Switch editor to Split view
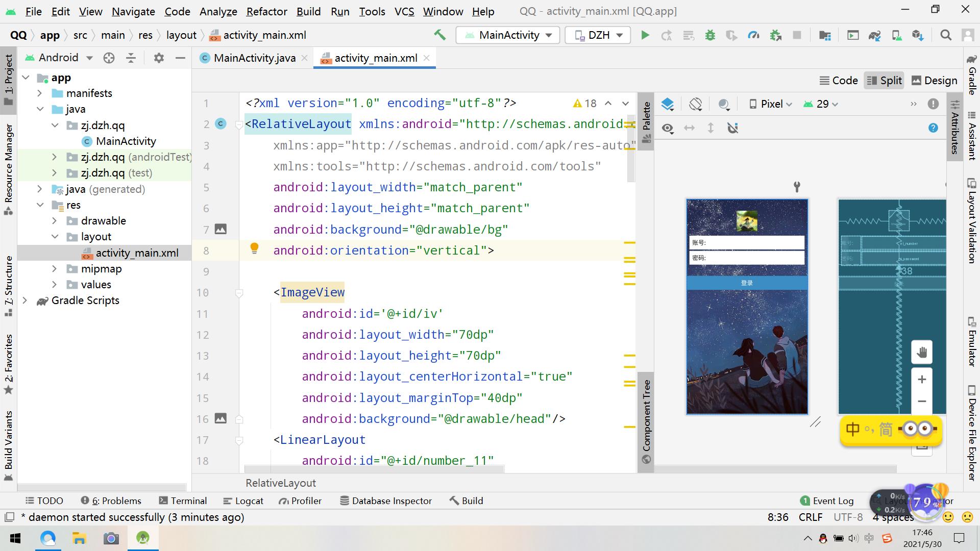Viewport: 980px width, 551px height. tap(884, 81)
